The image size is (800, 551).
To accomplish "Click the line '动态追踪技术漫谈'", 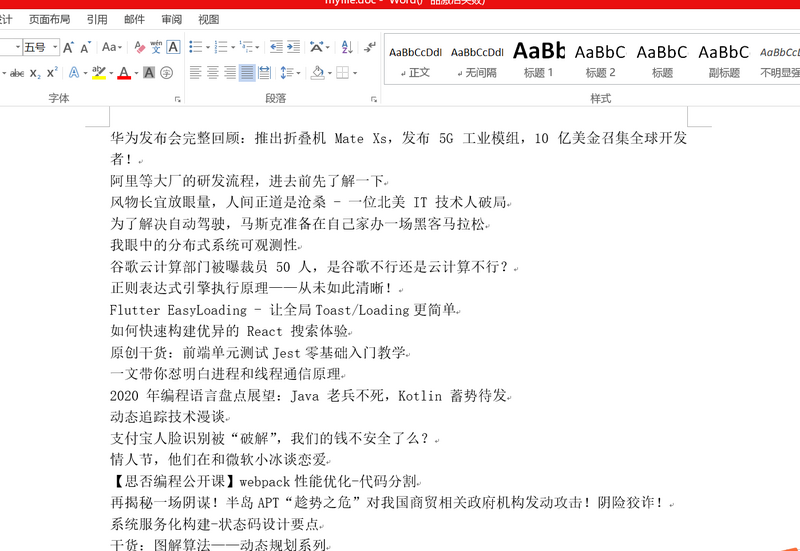I will click(x=168, y=417).
